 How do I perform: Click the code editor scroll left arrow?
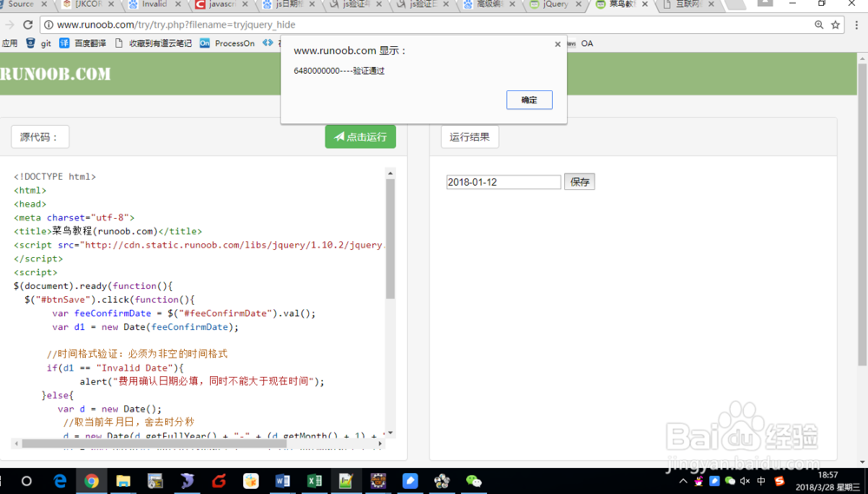tap(16, 444)
